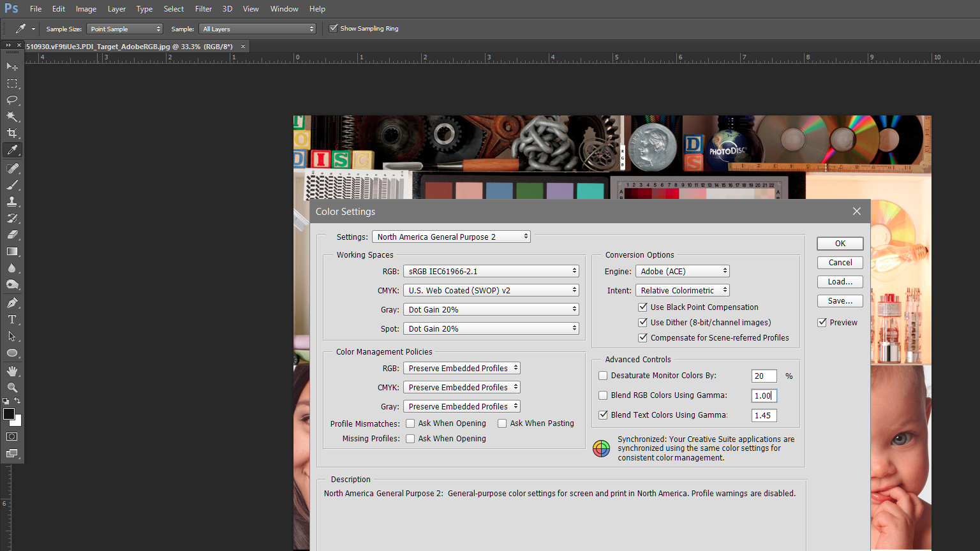Open the tool preset picker in options bar
The width and height of the screenshot is (980, 551).
[33, 29]
